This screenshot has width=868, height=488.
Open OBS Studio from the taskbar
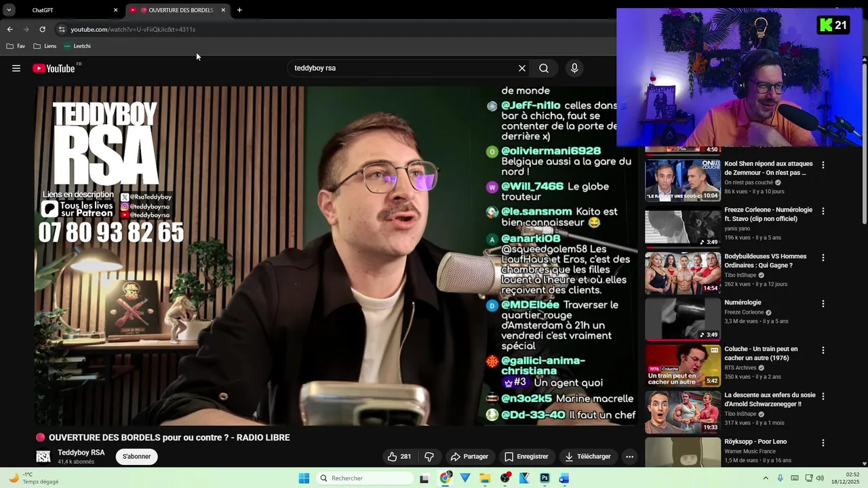tap(505, 479)
